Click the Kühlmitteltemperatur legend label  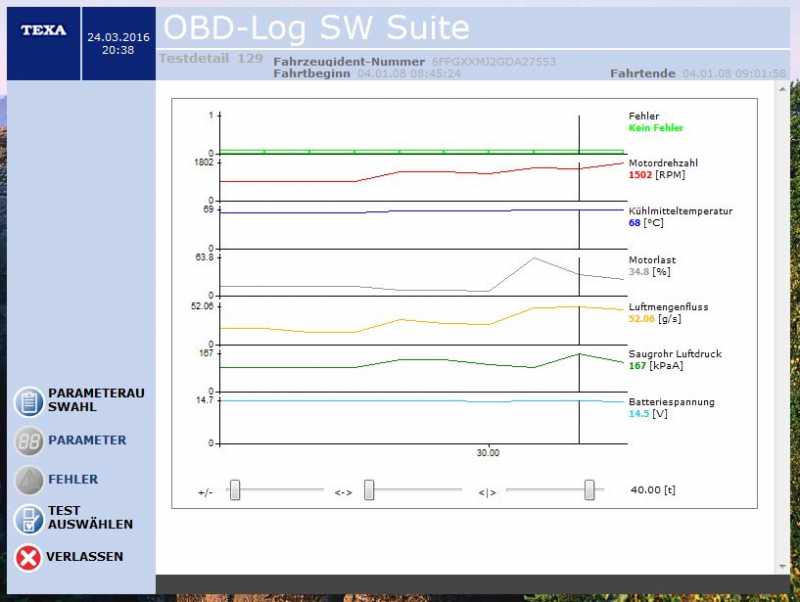(680, 211)
